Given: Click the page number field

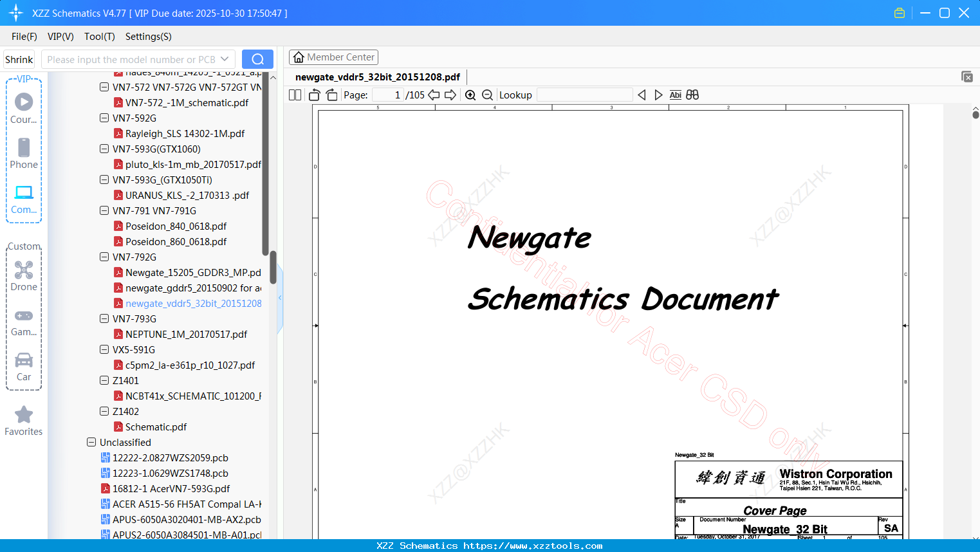Looking at the screenshot, I should (387, 95).
